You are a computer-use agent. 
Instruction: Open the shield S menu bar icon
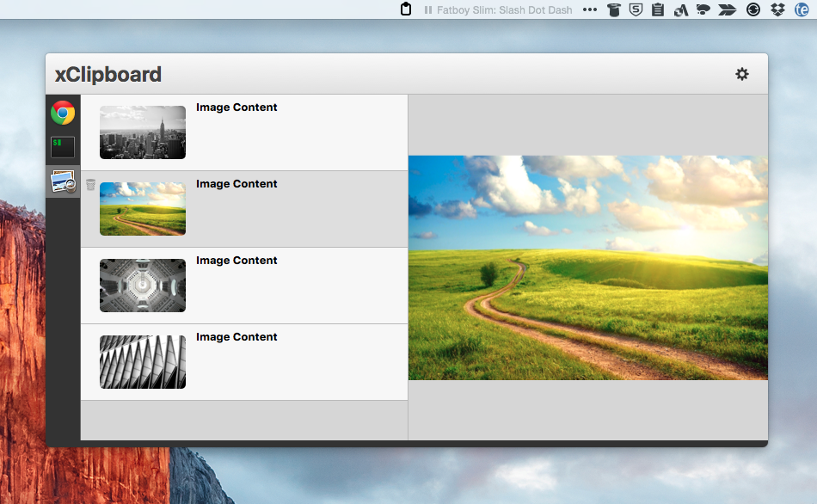click(x=636, y=10)
